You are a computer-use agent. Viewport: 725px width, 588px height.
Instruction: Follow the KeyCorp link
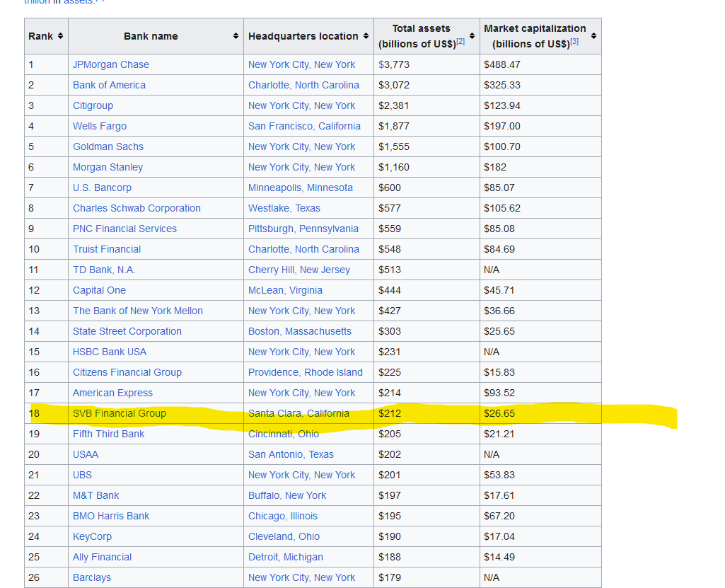(x=92, y=536)
